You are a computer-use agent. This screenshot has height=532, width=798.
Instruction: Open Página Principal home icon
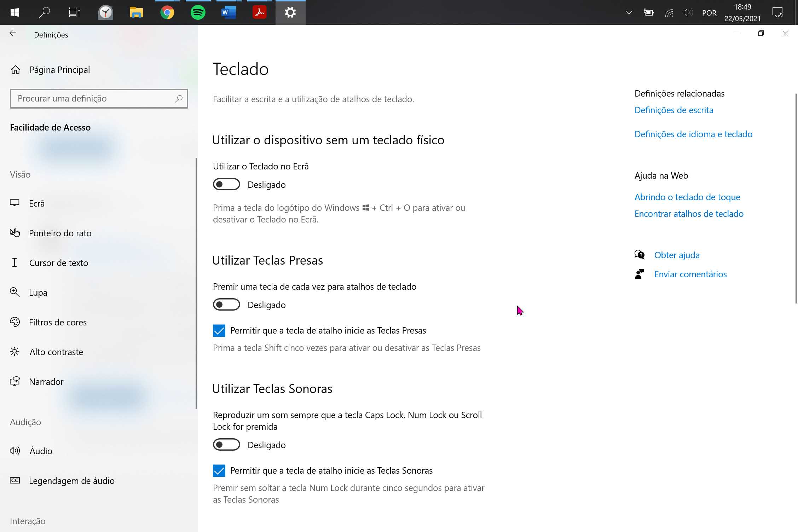(x=16, y=70)
